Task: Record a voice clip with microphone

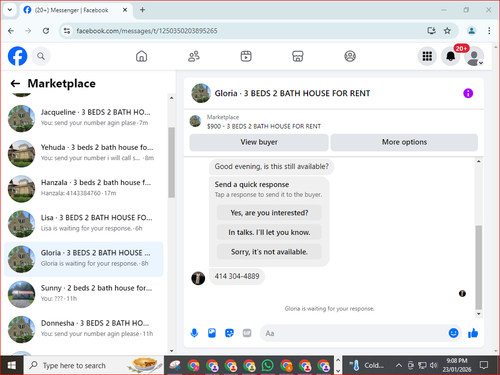Action: point(194,333)
